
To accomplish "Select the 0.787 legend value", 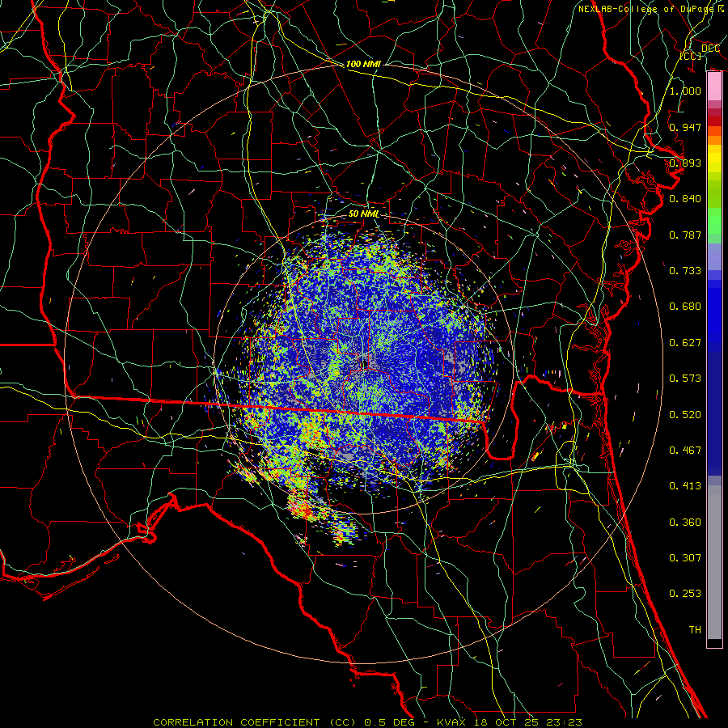I will (685, 235).
